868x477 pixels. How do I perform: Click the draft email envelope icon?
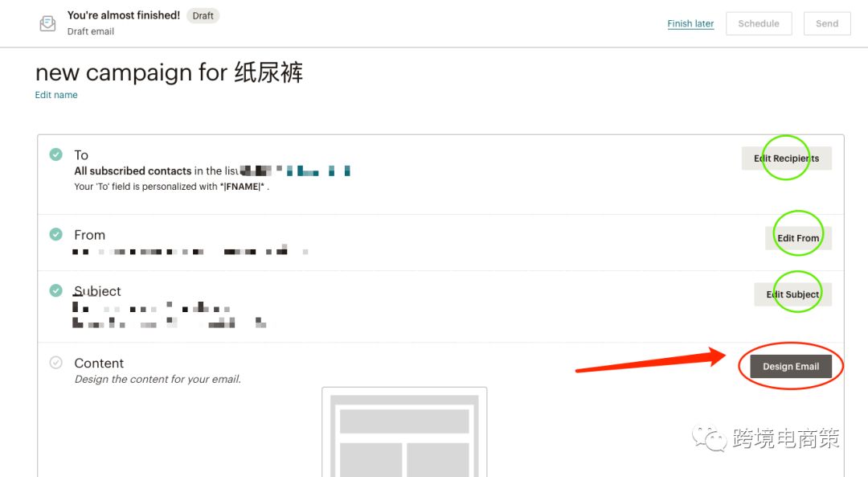coord(47,23)
